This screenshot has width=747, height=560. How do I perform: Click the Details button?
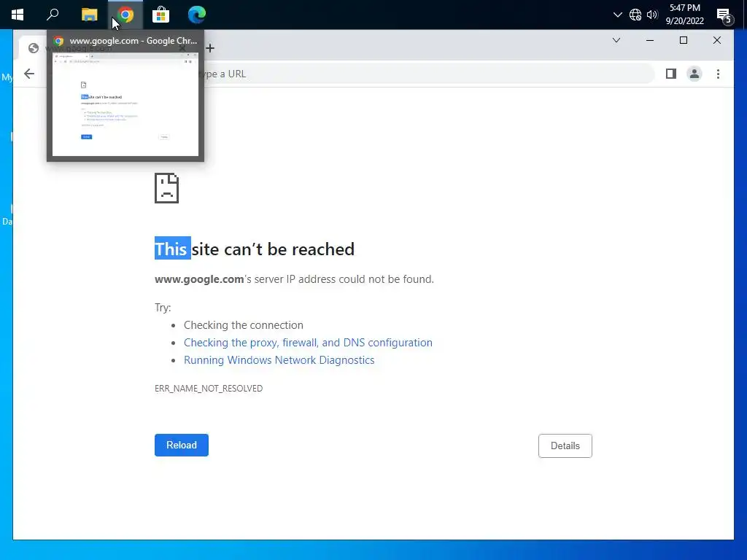(x=565, y=446)
